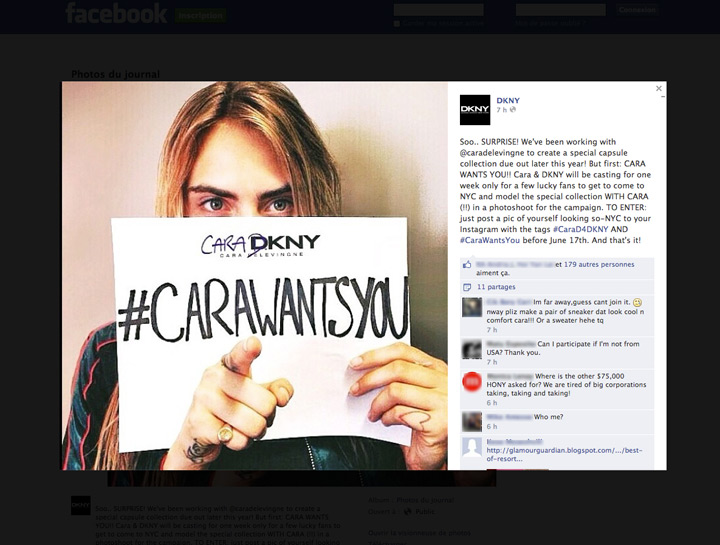View 179 autres personnes who liked
This screenshot has width=720, height=545.
coord(599,264)
